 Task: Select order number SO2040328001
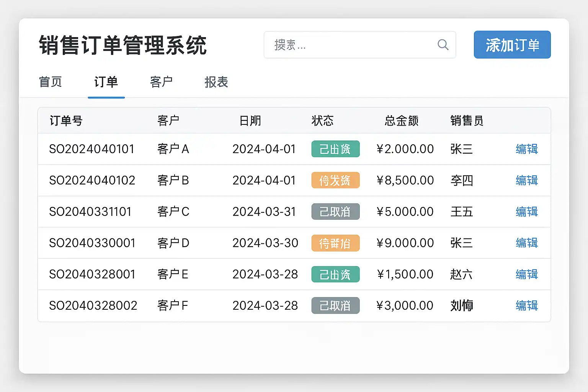[92, 274]
